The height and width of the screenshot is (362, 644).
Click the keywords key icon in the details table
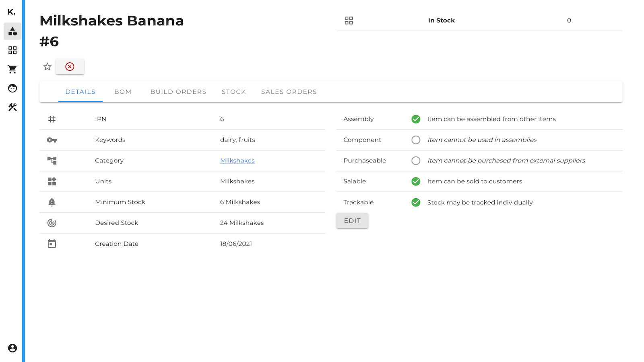point(52,140)
